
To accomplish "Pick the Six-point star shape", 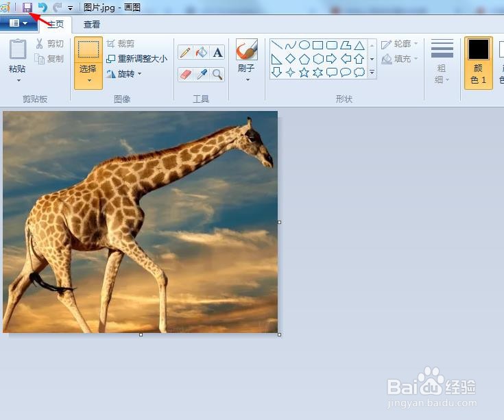I will (x=318, y=72).
